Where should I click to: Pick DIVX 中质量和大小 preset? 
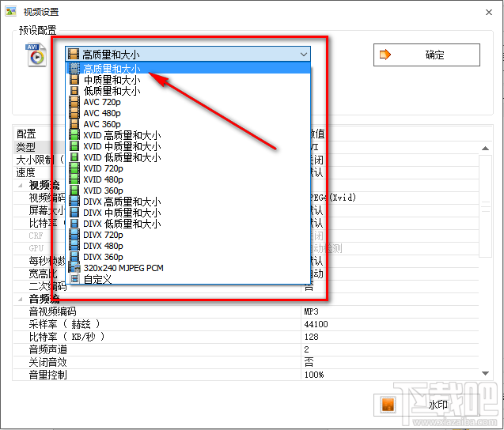(188, 213)
